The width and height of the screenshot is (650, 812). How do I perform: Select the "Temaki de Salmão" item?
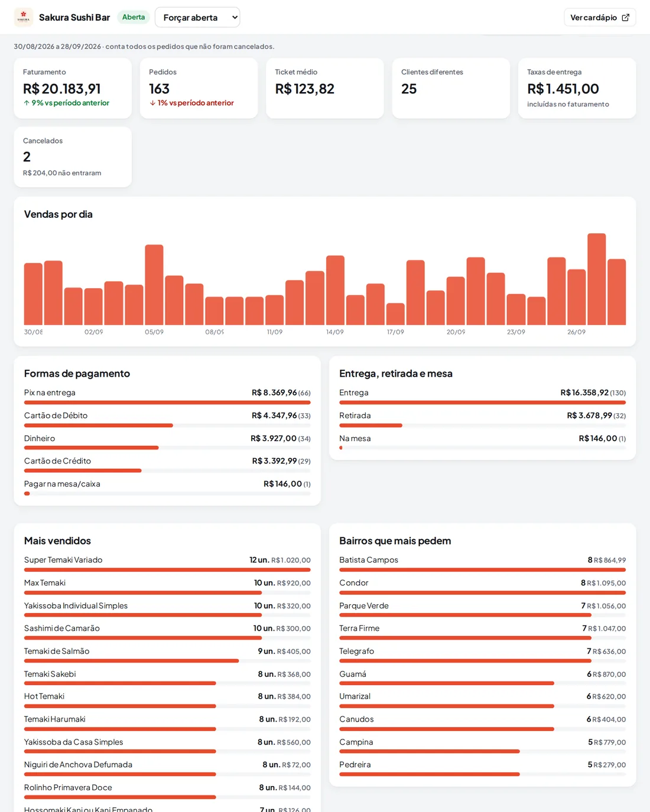click(x=57, y=651)
